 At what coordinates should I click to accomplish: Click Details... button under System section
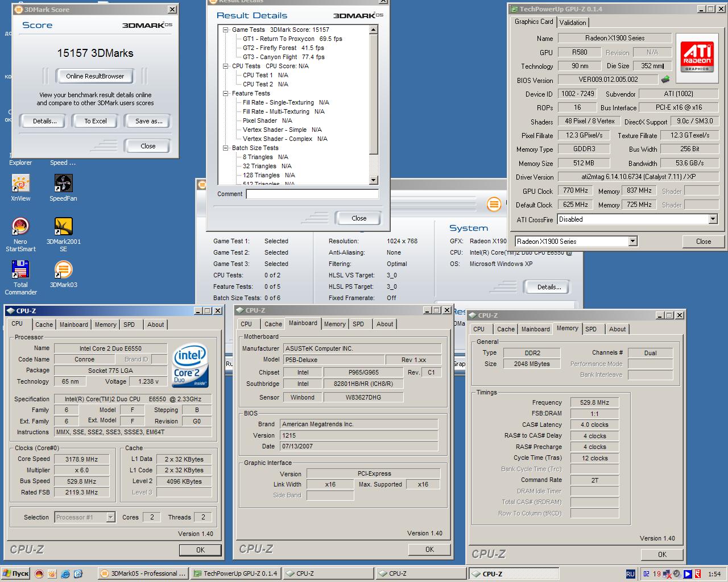pos(549,287)
